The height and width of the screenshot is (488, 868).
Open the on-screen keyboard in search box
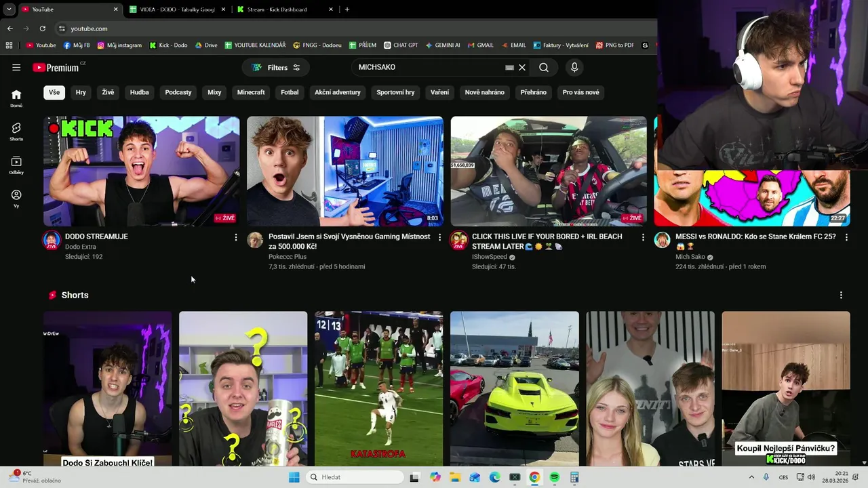[x=509, y=67]
